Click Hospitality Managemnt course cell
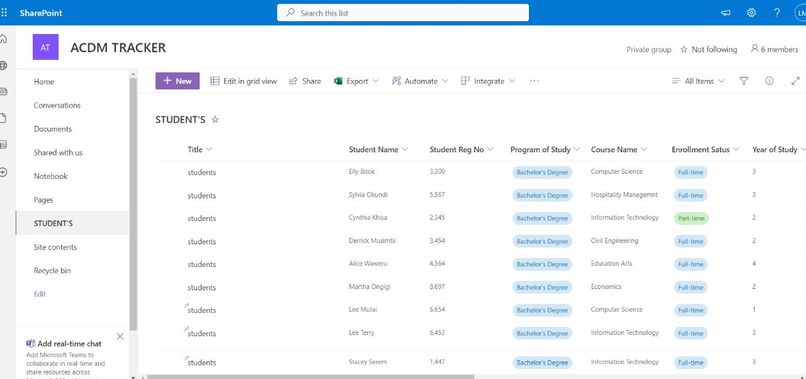The image size is (806, 379). (624, 195)
